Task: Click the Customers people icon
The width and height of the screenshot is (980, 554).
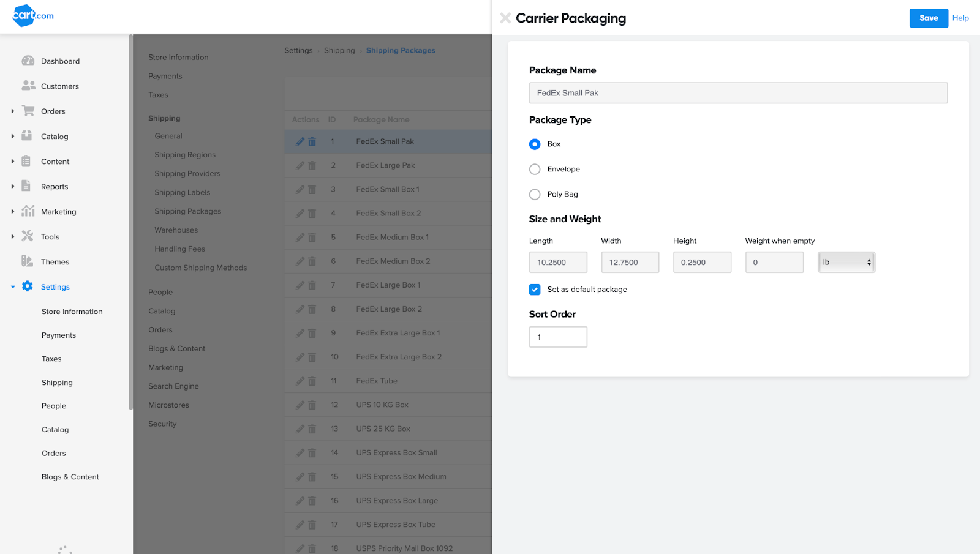Action: [28, 86]
